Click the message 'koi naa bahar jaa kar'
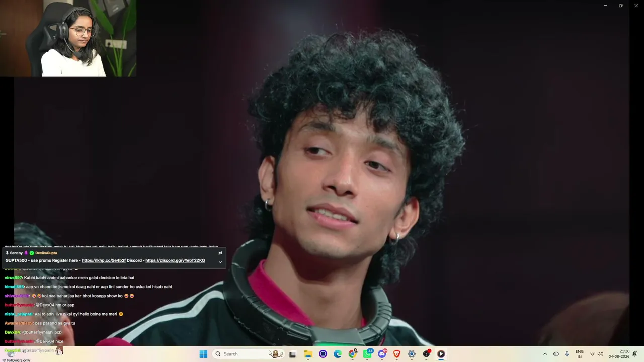The width and height of the screenshot is (644, 362). pyautogui.click(x=83, y=296)
